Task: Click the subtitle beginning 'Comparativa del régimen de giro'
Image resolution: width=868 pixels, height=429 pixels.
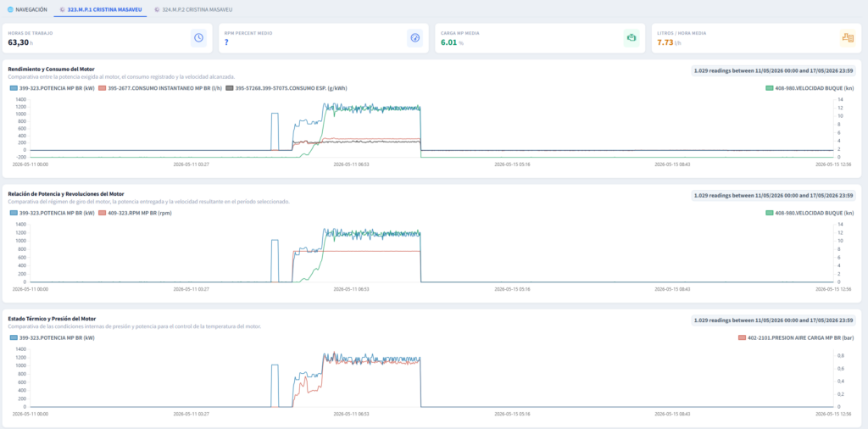Action: click(148, 202)
